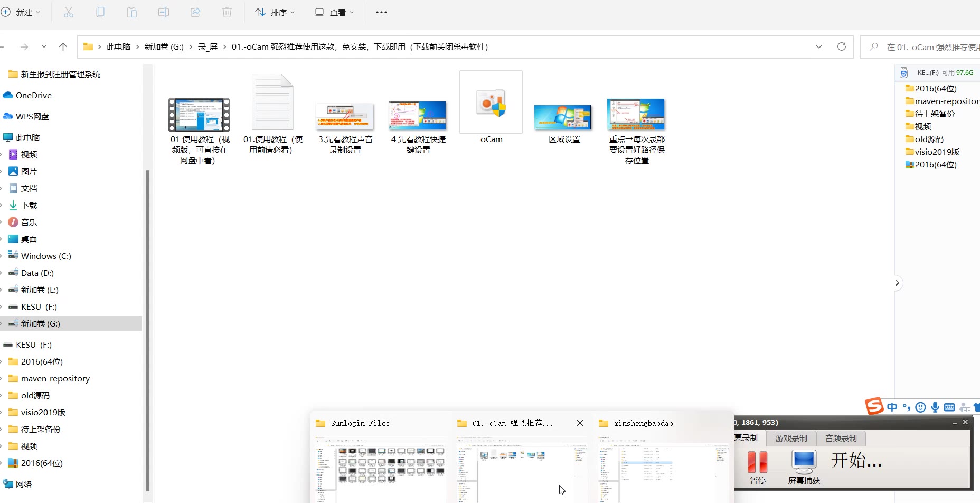Click the Refresh icon beside address bar

point(842,46)
